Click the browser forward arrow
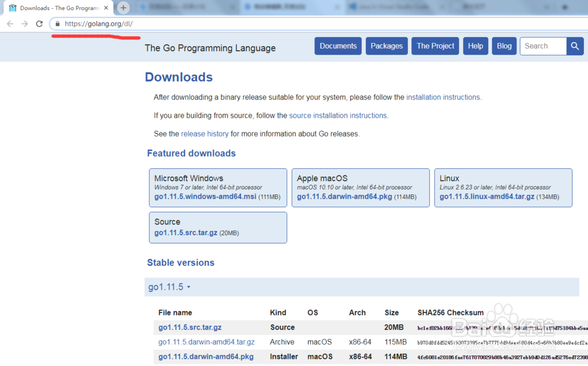The width and height of the screenshot is (588, 366). click(x=25, y=24)
